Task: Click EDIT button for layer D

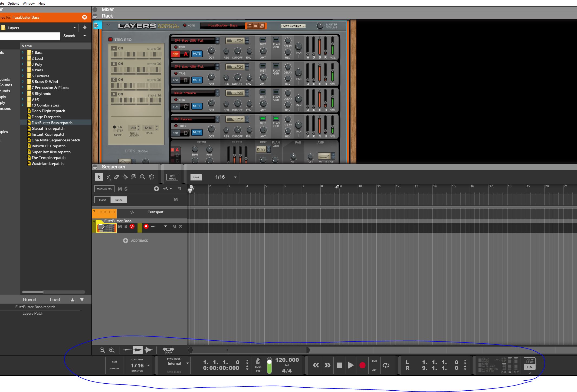Action: 176,133
